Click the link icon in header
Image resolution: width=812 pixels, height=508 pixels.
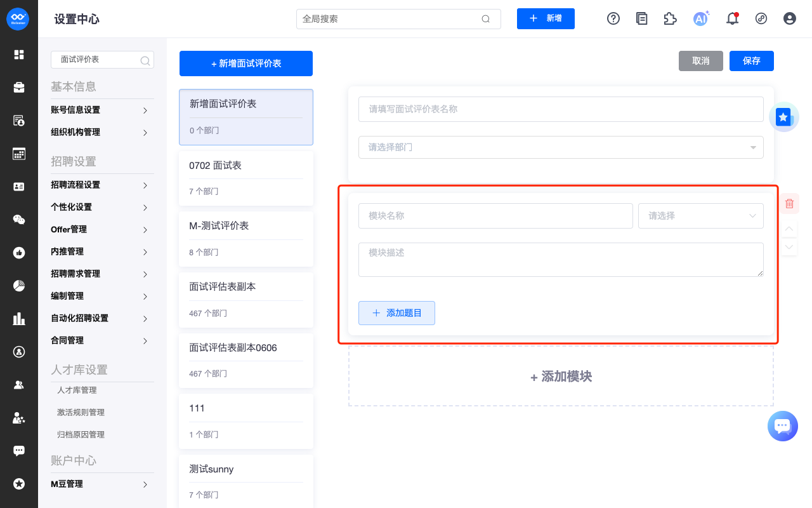click(761, 18)
